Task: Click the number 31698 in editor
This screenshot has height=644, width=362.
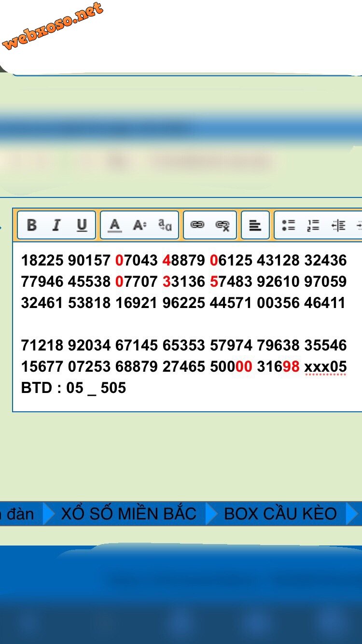Action: pos(278,366)
